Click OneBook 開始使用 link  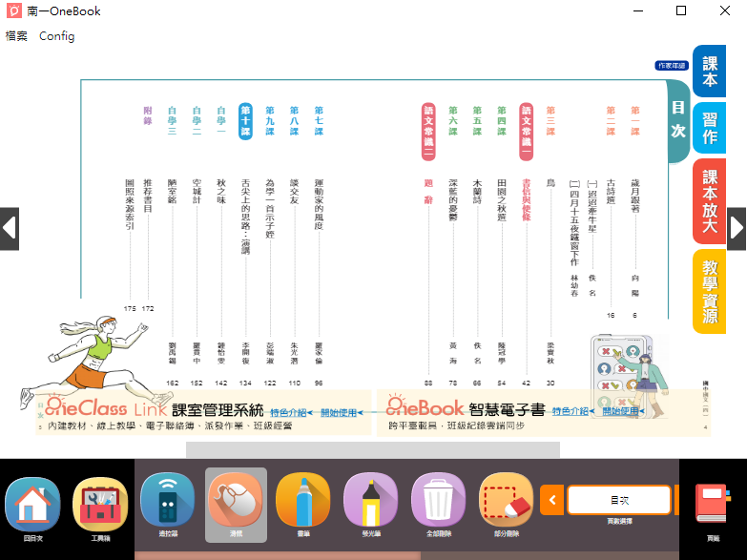tap(623, 411)
